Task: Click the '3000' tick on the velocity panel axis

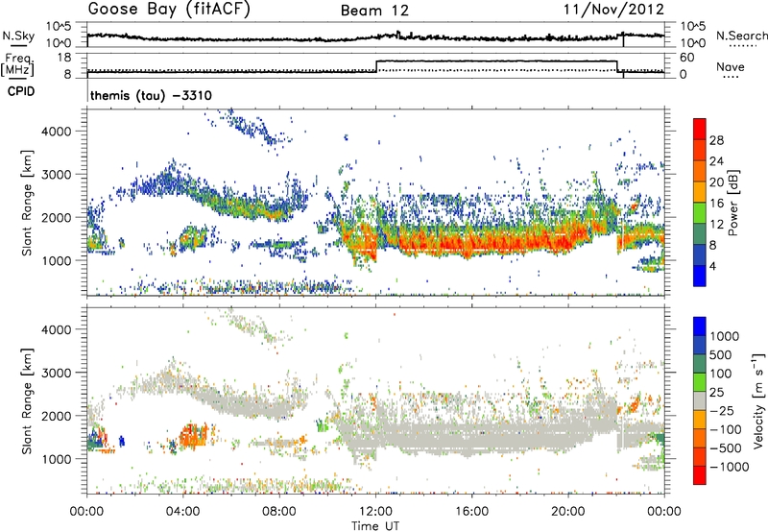Action: (57, 373)
